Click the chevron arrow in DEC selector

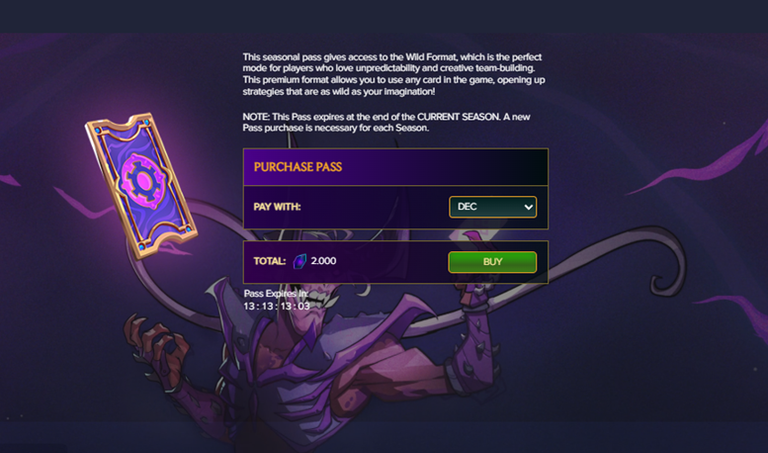528,207
